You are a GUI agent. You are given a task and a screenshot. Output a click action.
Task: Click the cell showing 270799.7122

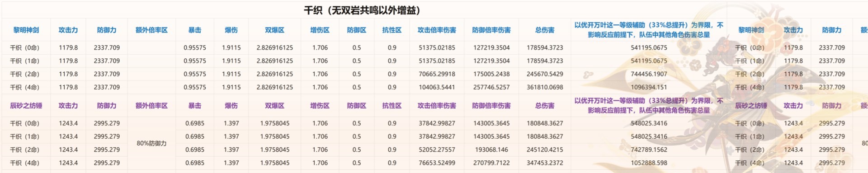(x=491, y=163)
